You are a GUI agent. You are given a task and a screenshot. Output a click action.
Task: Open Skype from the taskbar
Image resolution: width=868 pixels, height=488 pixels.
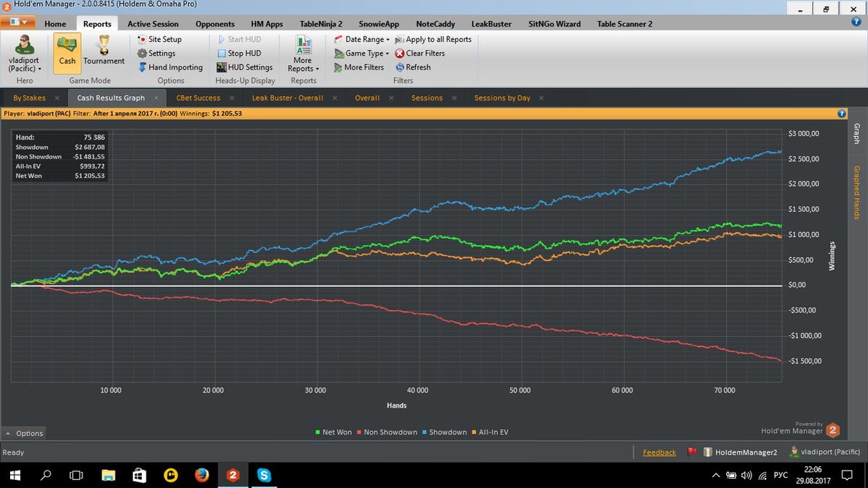point(264,475)
